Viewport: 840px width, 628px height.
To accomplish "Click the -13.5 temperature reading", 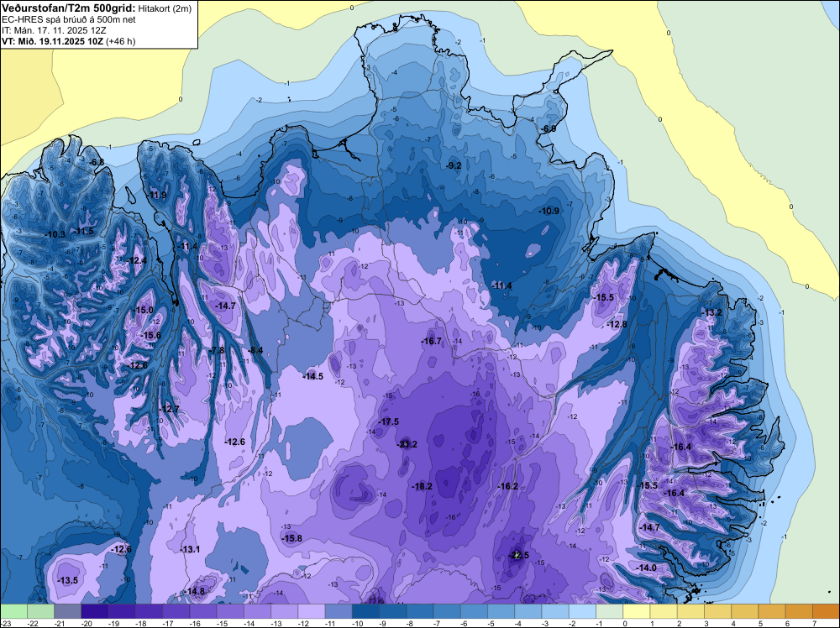I will tap(68, 580).
